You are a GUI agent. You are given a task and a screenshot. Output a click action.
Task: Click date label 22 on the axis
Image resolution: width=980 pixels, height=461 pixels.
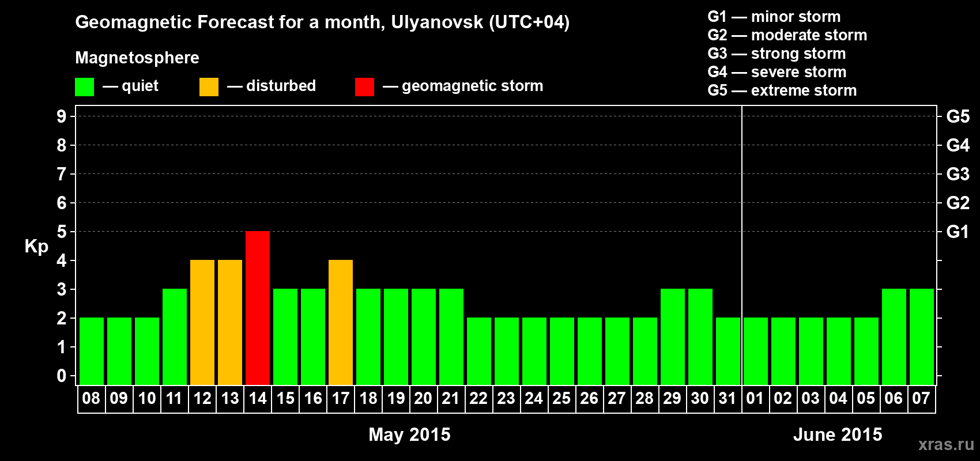coord(478,398)
